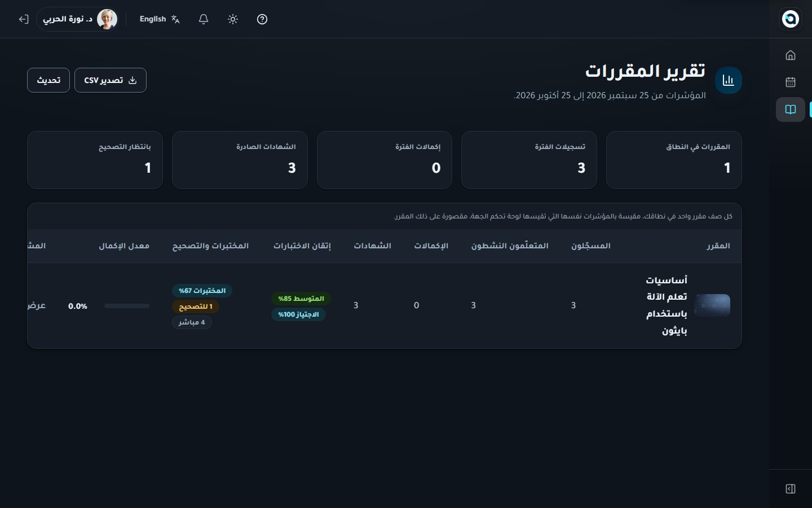Click the المتوسط 85% badge
This screenshot has height=508, width=812.
tap(301, 299)
